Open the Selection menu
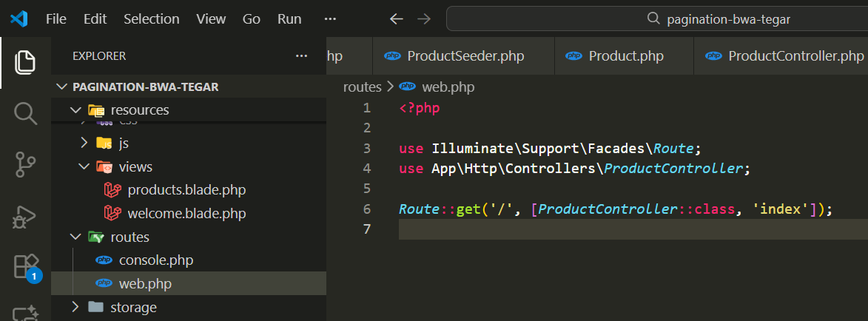868x321 pixels. 151,19
